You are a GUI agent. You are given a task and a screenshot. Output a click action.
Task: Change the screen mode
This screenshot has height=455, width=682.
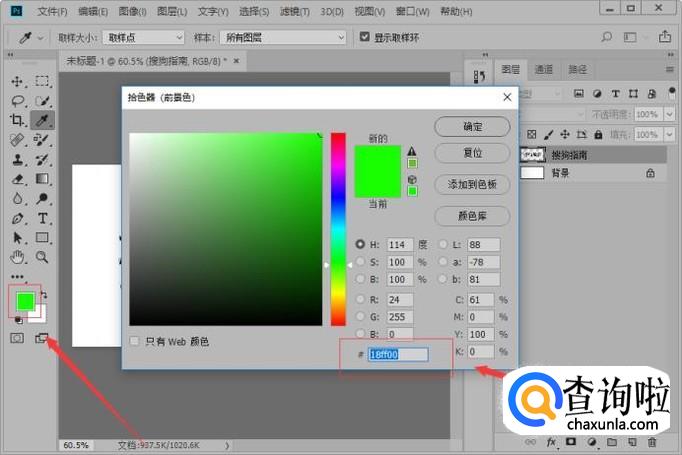(42, 338)
